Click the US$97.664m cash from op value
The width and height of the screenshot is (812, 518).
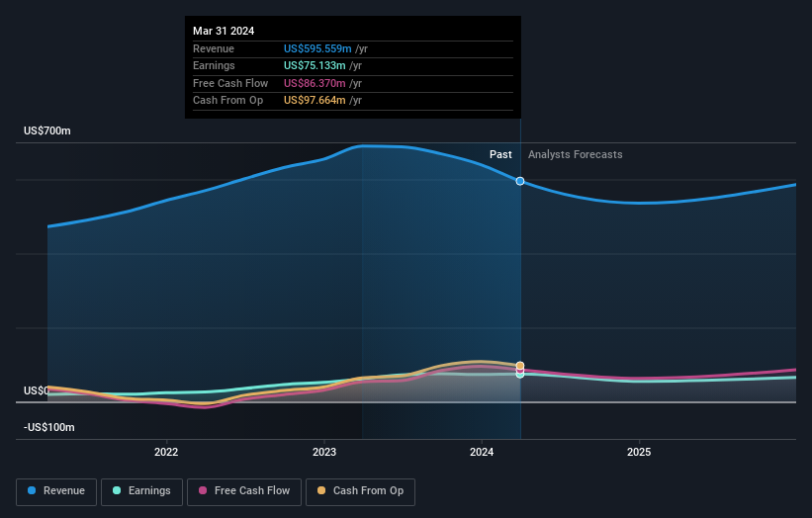[315, 101]
